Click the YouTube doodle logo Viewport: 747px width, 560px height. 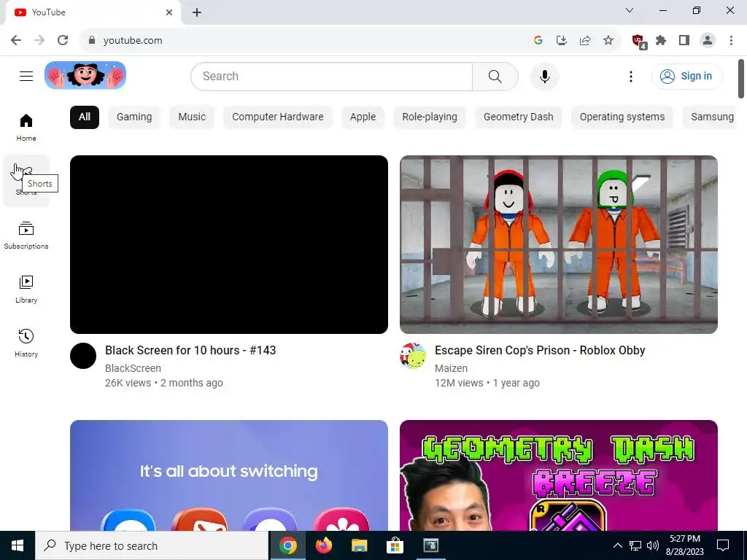point(85,75)
